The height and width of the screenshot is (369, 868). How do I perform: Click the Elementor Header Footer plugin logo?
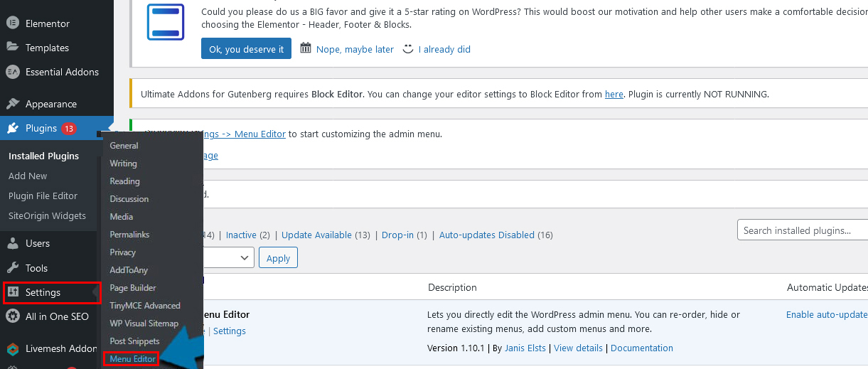[x=166, y=21]
